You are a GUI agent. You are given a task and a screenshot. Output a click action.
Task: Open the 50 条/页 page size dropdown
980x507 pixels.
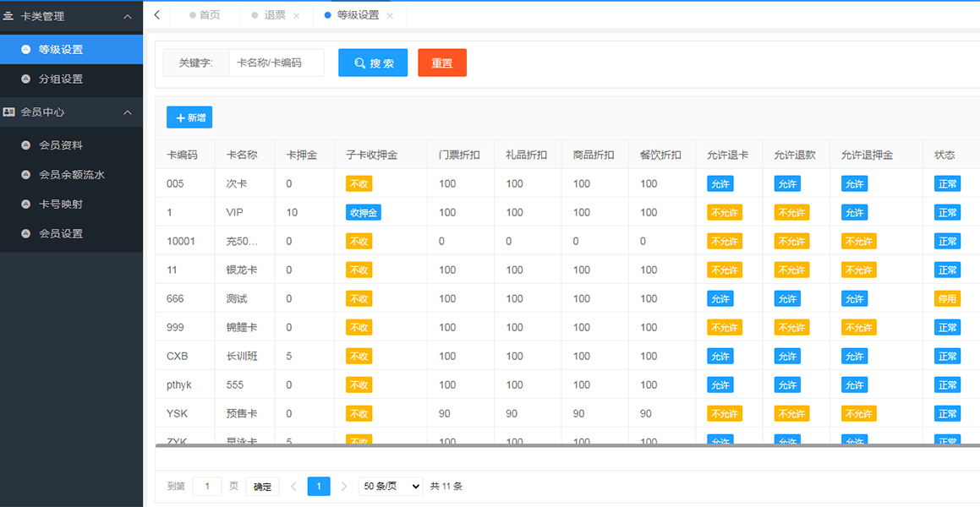click(391, 486)
